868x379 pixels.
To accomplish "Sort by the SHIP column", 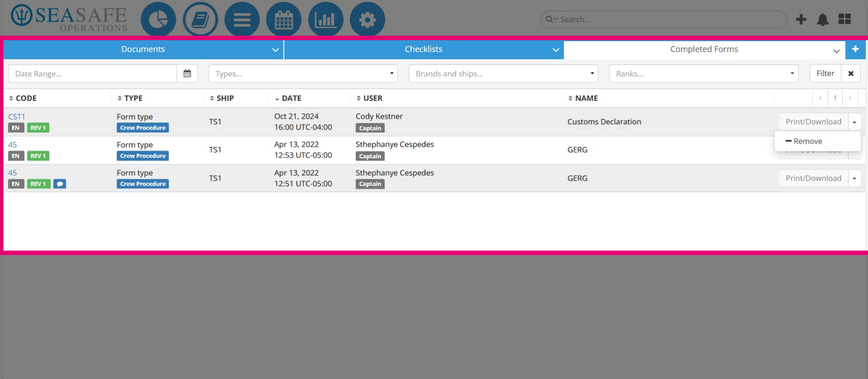I will [x=222, y=98].
